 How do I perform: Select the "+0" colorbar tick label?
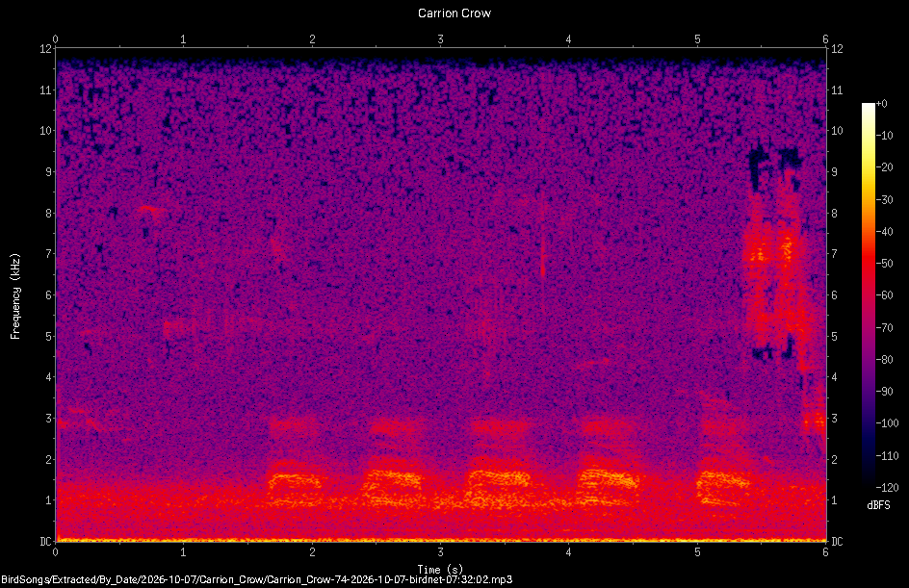[882, 104]
